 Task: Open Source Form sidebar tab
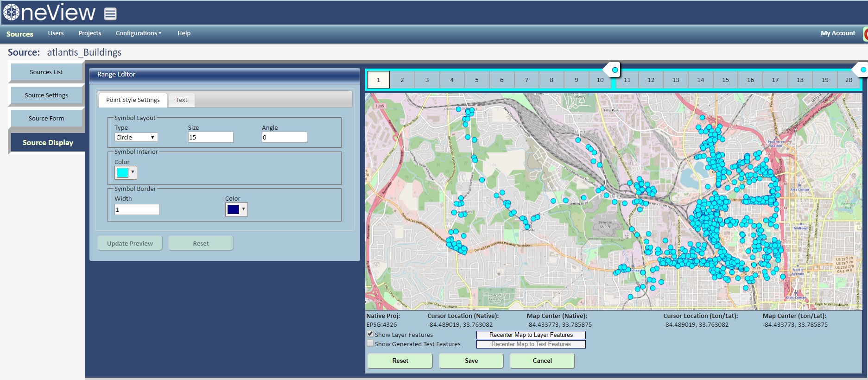click(x=46, y=118)
